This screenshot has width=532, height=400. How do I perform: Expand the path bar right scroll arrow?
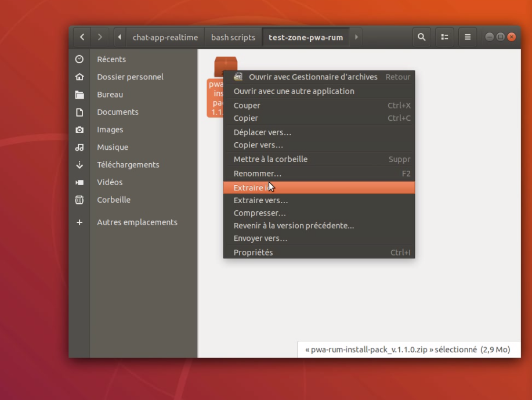coord(356,37)
